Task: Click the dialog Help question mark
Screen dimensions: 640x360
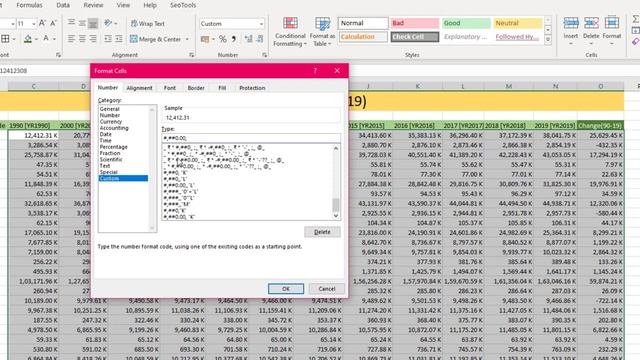Action: (315, 71)
